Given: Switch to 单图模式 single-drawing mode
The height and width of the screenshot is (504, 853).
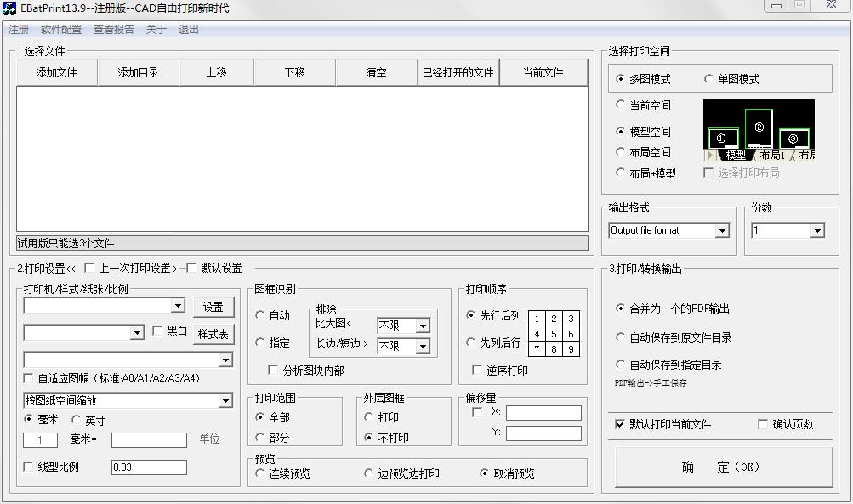Looking at the screenshot, I should click(708, 77).
